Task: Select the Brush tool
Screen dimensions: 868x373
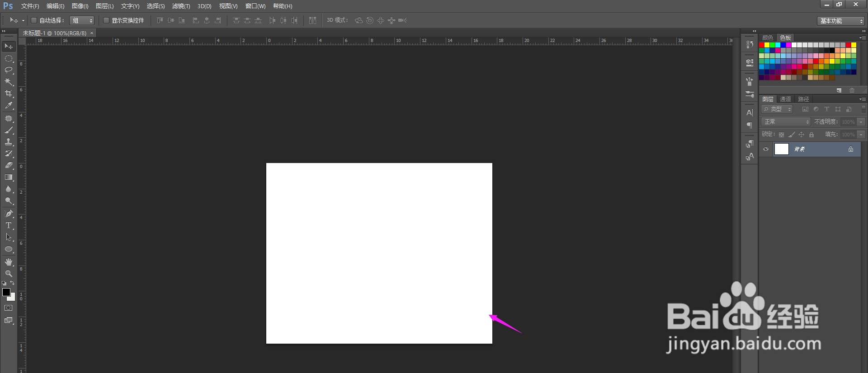Action: 9,130
